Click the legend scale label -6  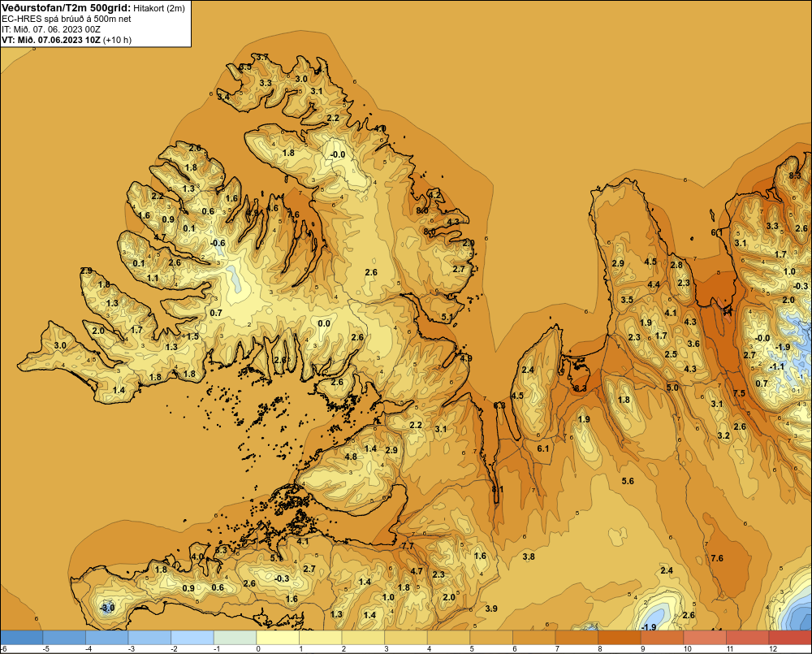pos(3,649)
